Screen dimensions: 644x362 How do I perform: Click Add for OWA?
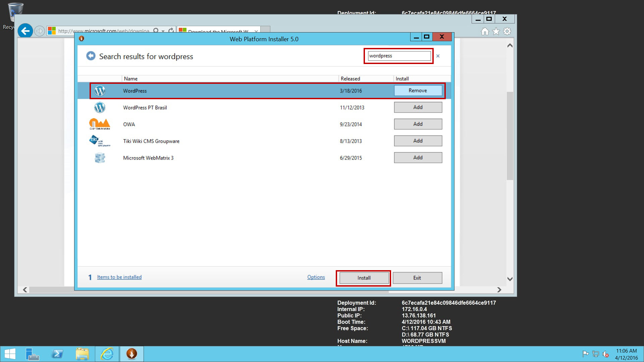418,124
